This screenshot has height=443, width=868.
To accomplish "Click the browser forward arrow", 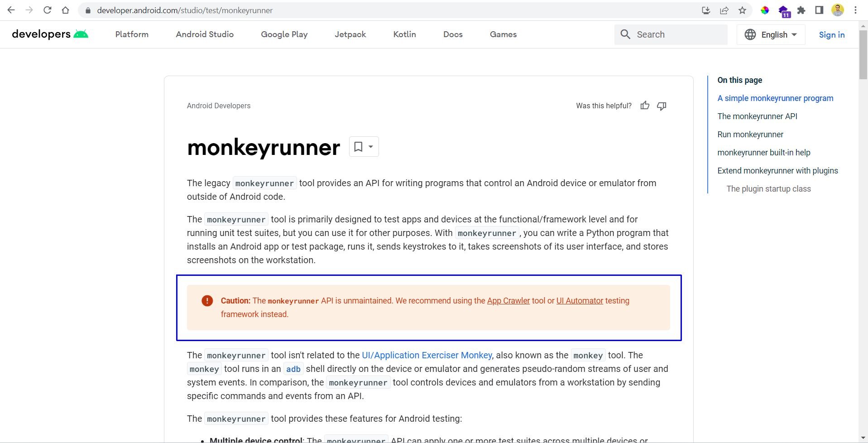I will tap(29, 10).
